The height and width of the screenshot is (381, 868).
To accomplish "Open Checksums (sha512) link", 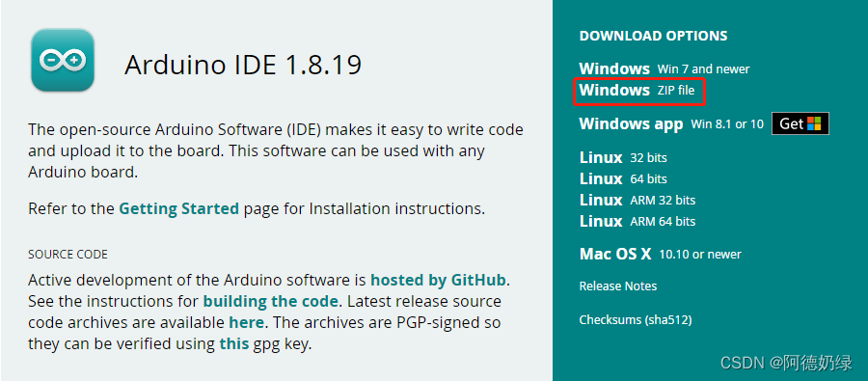I will 636,319.
